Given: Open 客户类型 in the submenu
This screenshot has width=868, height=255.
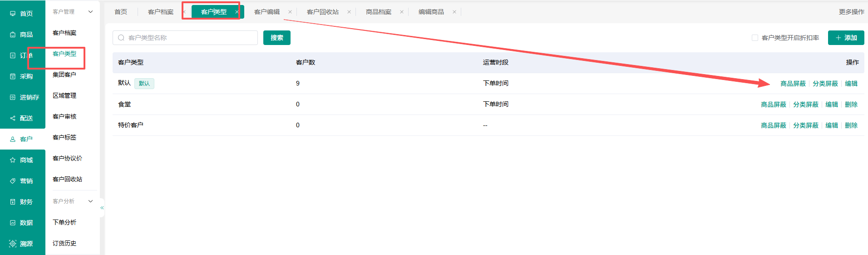Looking at the screenshot, I should point(64,54).
